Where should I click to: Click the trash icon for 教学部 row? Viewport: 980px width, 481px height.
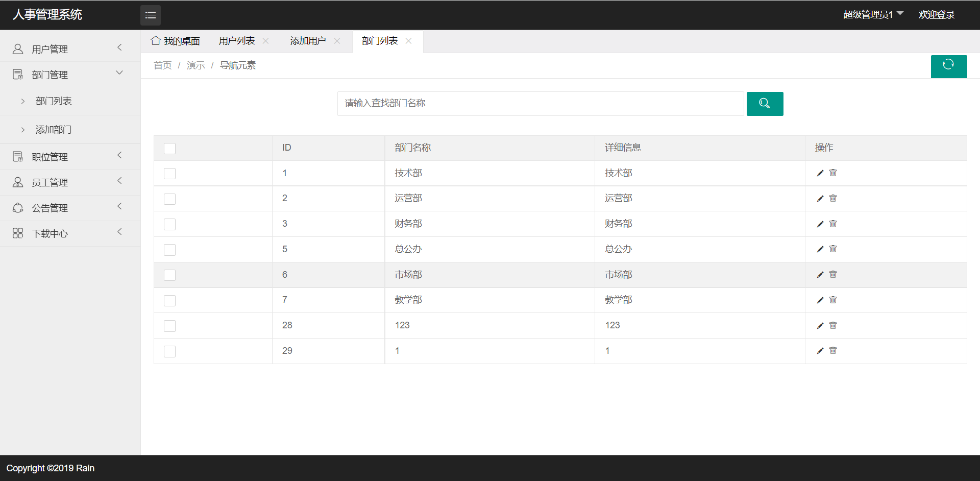click(x=833, y=300)
